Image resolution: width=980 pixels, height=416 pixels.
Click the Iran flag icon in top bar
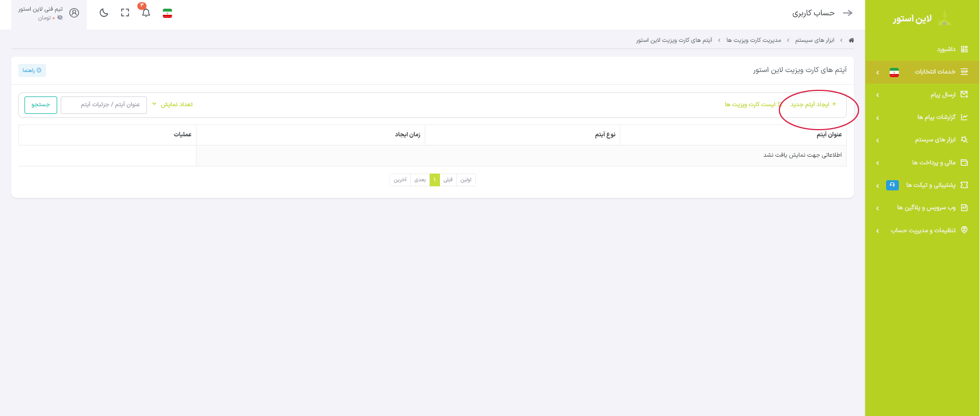tap(167, 13)
